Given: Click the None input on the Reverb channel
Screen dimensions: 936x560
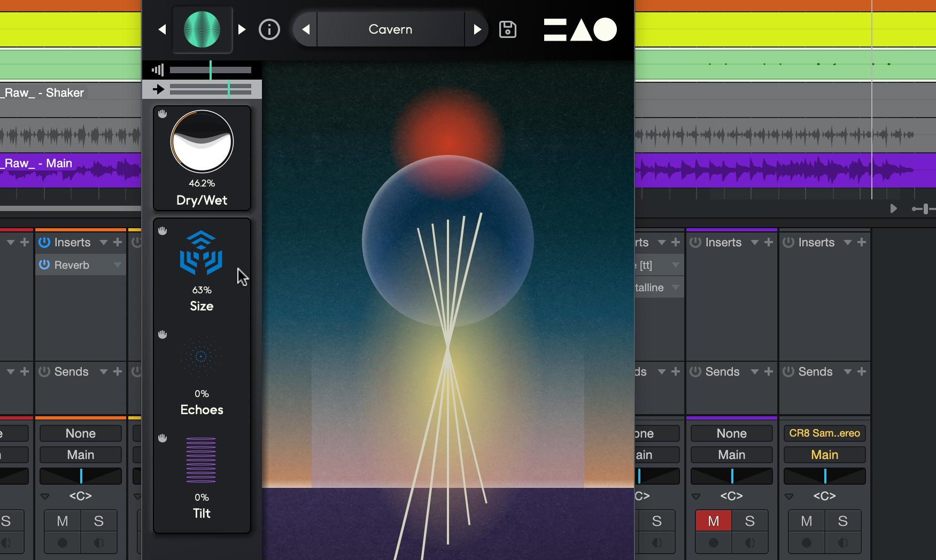Looking at the screenshot, I should pos(81,433).
